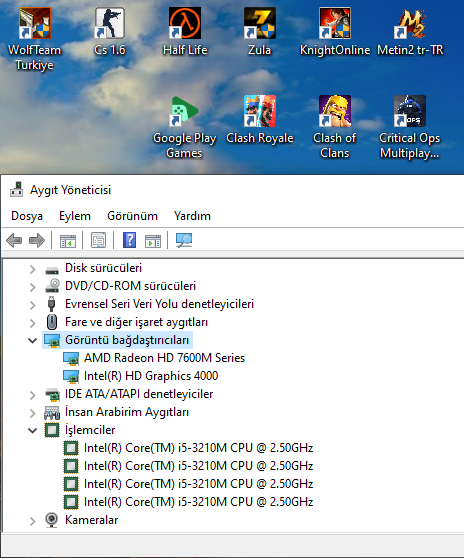
Task: Open the Properties toolbar icon
Action: coord(99,240)
